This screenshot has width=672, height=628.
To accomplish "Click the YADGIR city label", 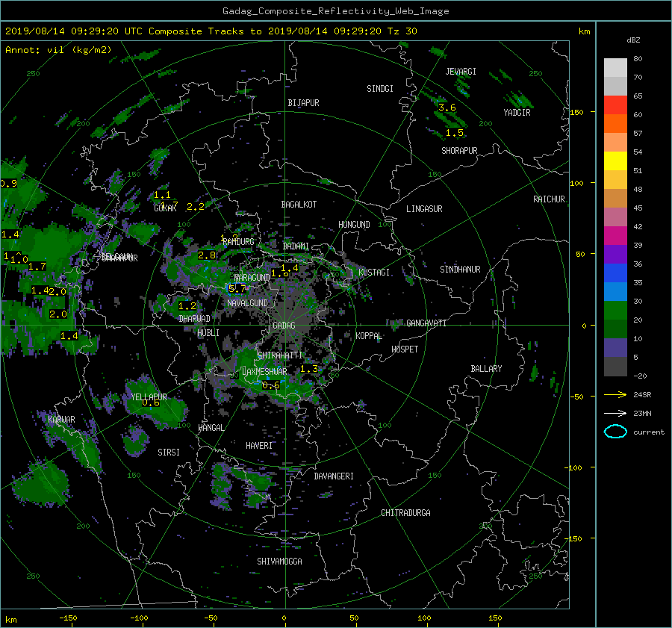I will click(x=517, y=113).
